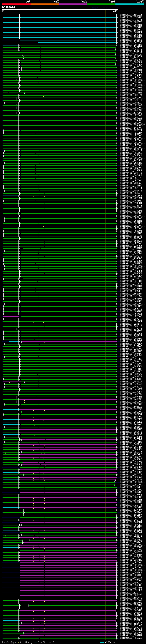Click the label UniRef100_A6U7J6
This screenshot has width=146, height=644.
(x=131, y=193)
